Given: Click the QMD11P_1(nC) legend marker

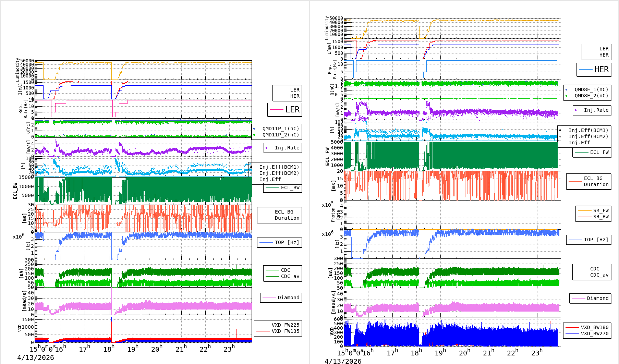Looking at the screenshot, I should 254,129.
